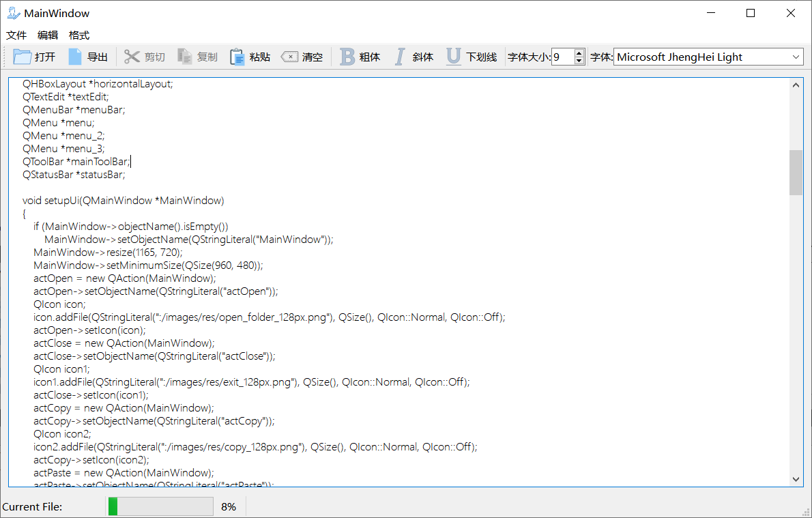The image size is (812, 518).
Task: Click the clipboard paste icon (粘贴)
Action: pyautogui.click(x=237, y=57)
